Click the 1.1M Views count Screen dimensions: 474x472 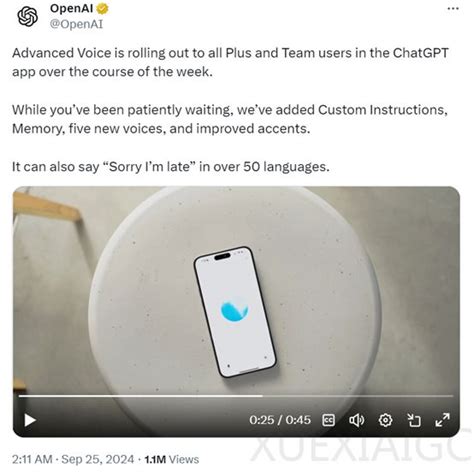(172, 459)
